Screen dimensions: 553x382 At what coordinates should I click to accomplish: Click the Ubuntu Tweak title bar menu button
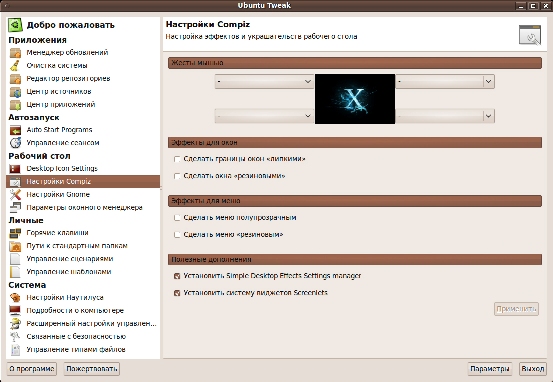tap(5, 6)
